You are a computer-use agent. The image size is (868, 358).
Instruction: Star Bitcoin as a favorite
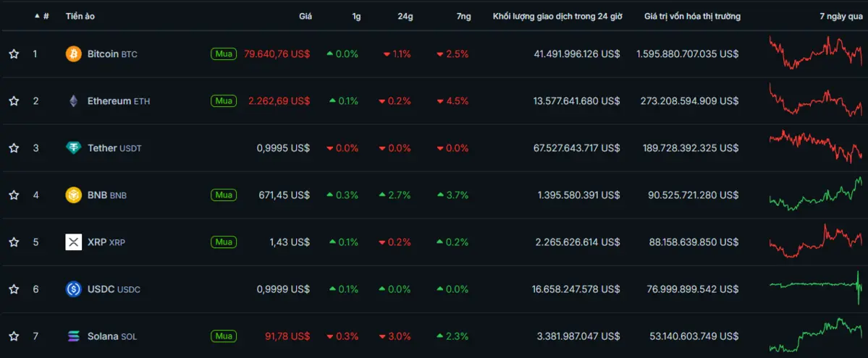[14, 54]
